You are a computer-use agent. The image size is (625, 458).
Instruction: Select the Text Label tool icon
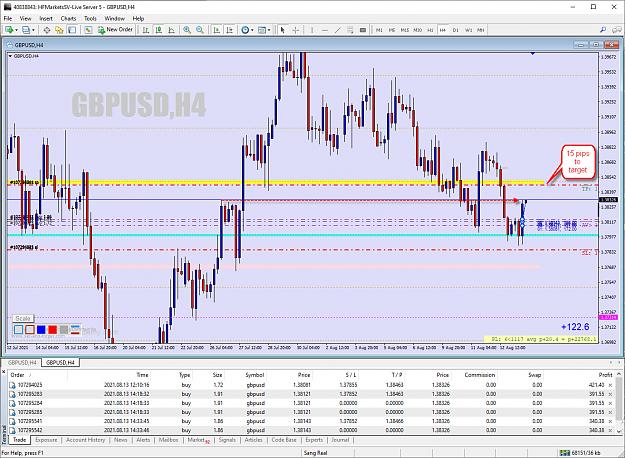click(363, 30)
